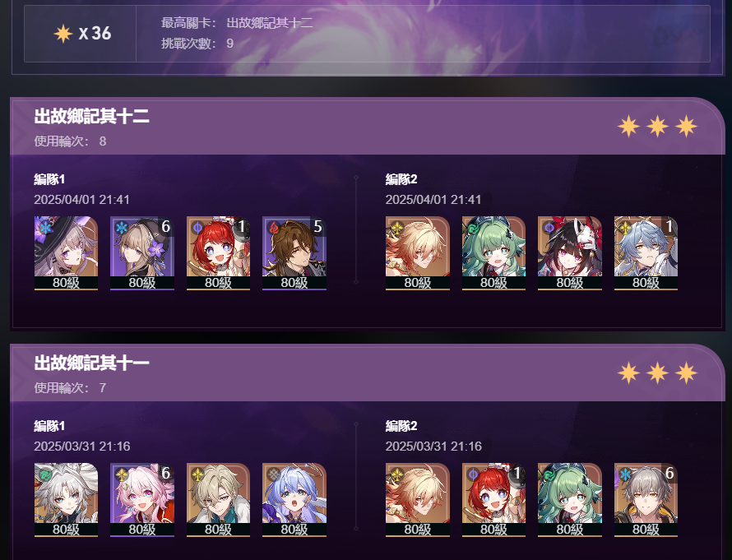The height and width of the screenshot is (560, 732).
Task: Select the 編隊1 label under stage twelve
Action: tap(49, 179)
